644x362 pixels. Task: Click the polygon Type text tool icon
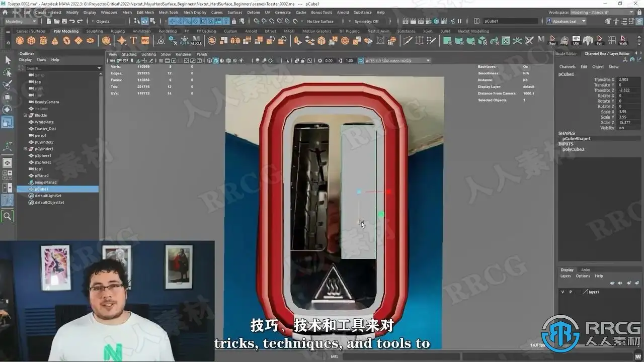133,41
